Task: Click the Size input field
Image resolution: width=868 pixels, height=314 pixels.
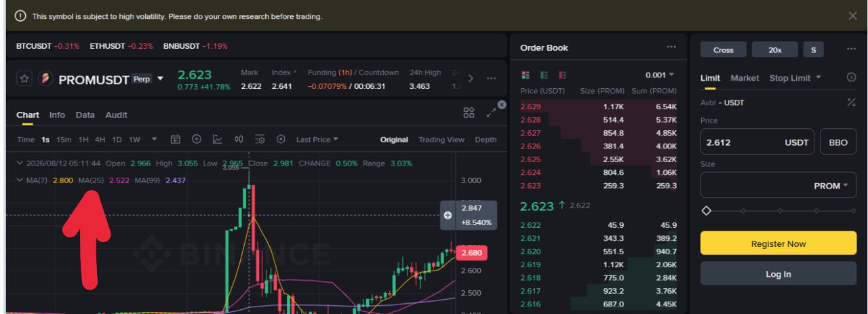Action: click(778, 185)
